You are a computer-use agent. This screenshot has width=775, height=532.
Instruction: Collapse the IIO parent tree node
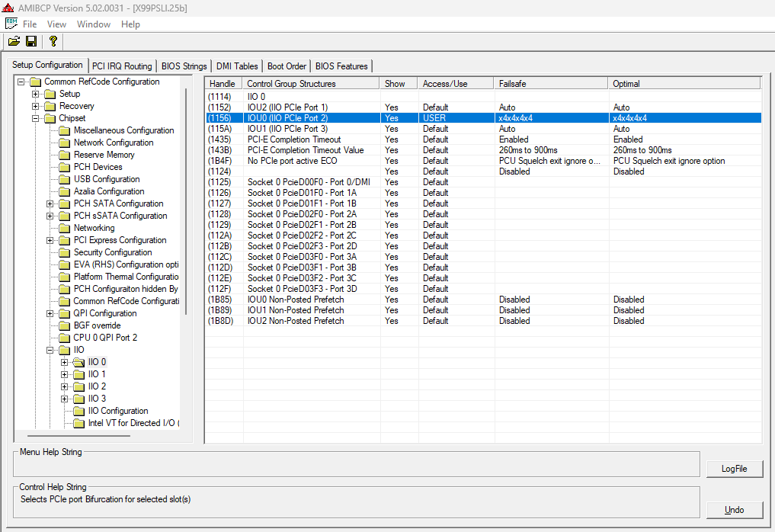click(50, 350)
